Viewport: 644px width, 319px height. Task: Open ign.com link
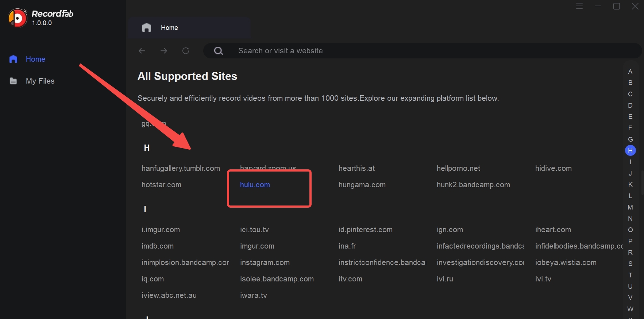click(x=450, y=230)
